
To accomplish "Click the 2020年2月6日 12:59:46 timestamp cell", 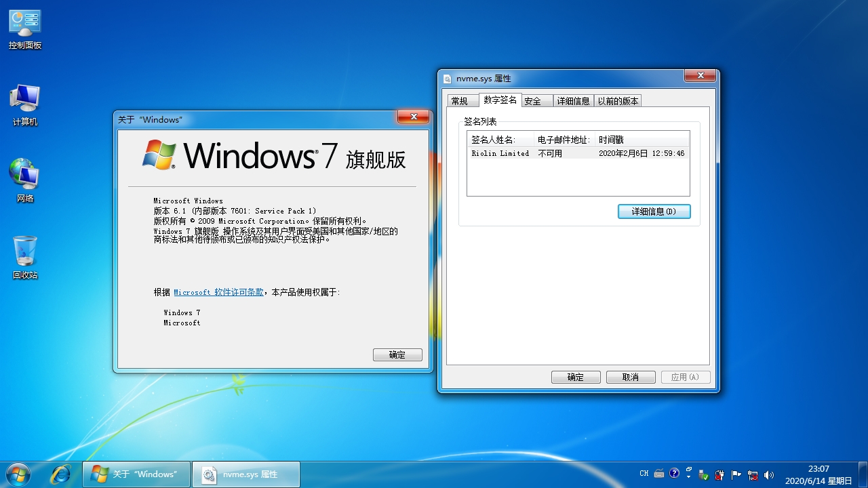I will point(642,153).
